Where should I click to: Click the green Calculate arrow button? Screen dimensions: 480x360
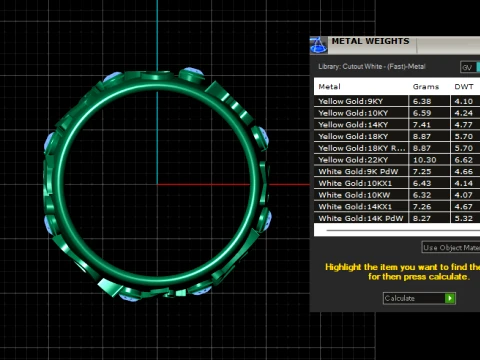click(450, 298)
